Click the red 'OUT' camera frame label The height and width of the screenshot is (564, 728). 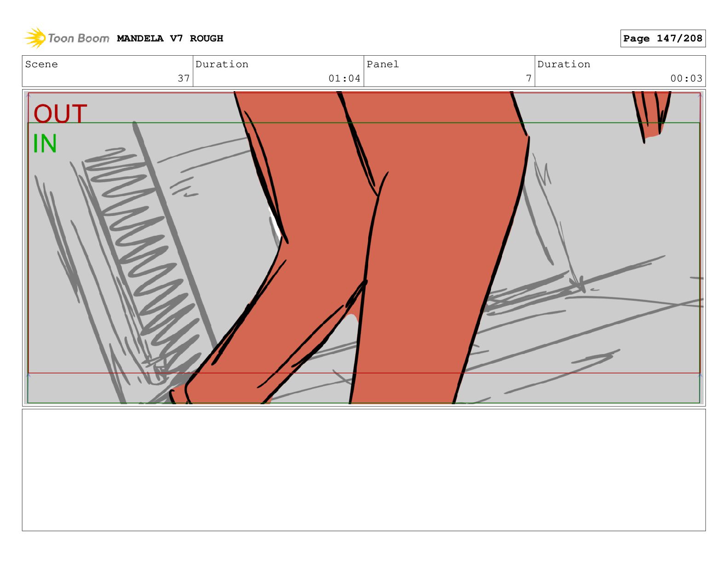point(60,114)
